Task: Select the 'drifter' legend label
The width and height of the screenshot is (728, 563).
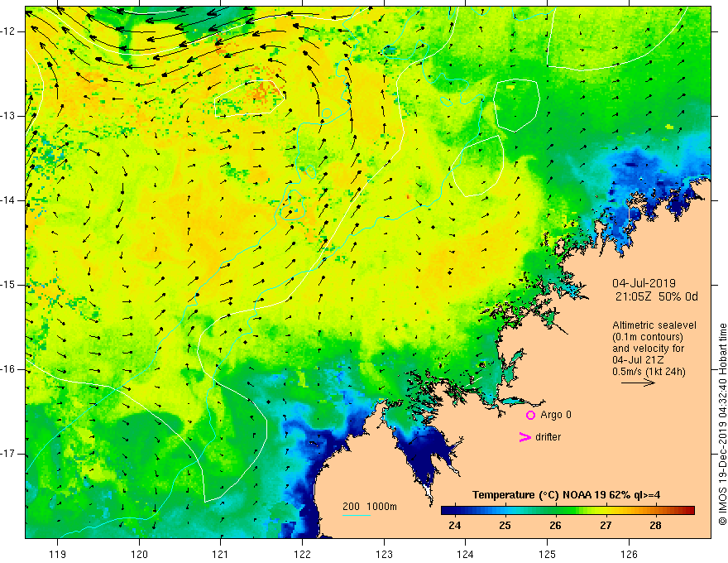Action: (548, 437)
